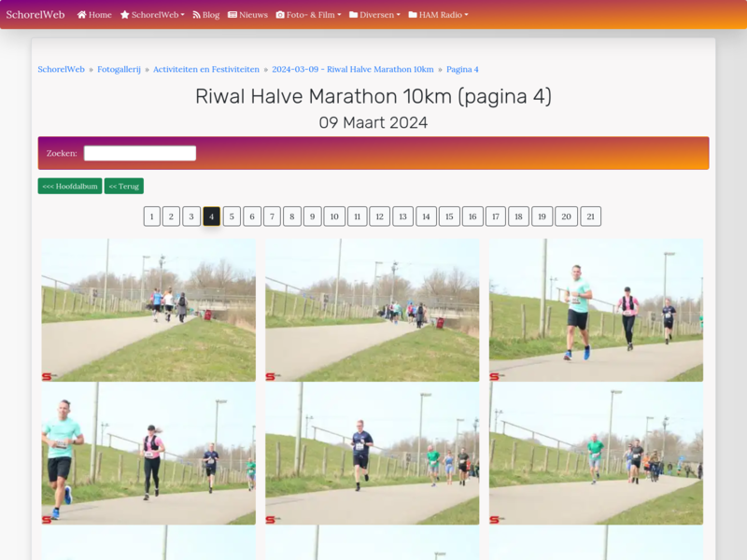Screen dimensions: 747x560
Task: Click the folder icon beside Diversen
Action: coord(354,15)
